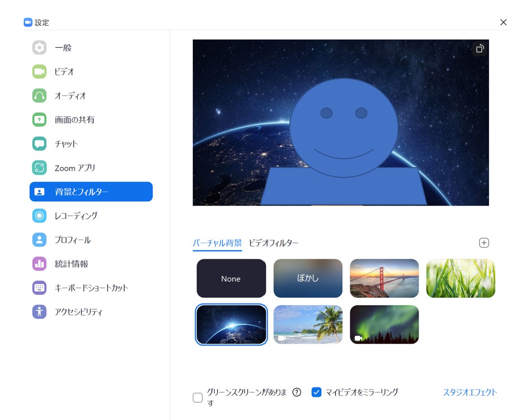
Task: Click the Statistics (統計情報) bar chart icon
Action: (39, 264)
